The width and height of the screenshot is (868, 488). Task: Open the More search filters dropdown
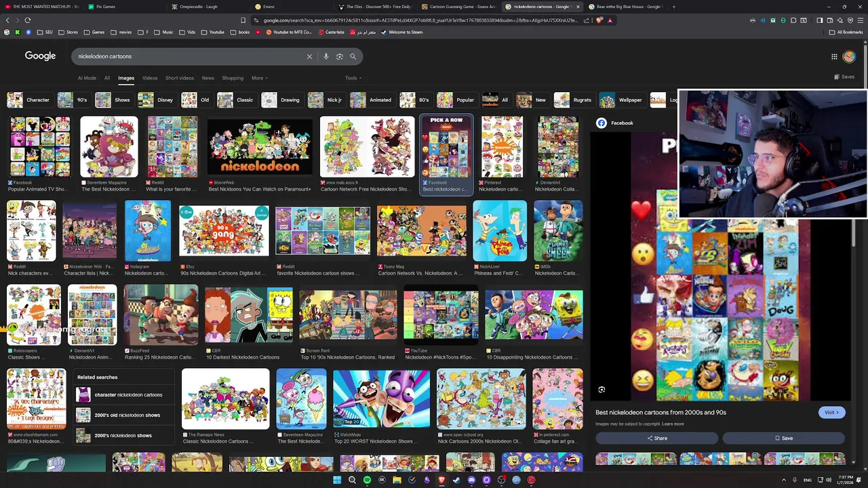[x=259, y=78]
